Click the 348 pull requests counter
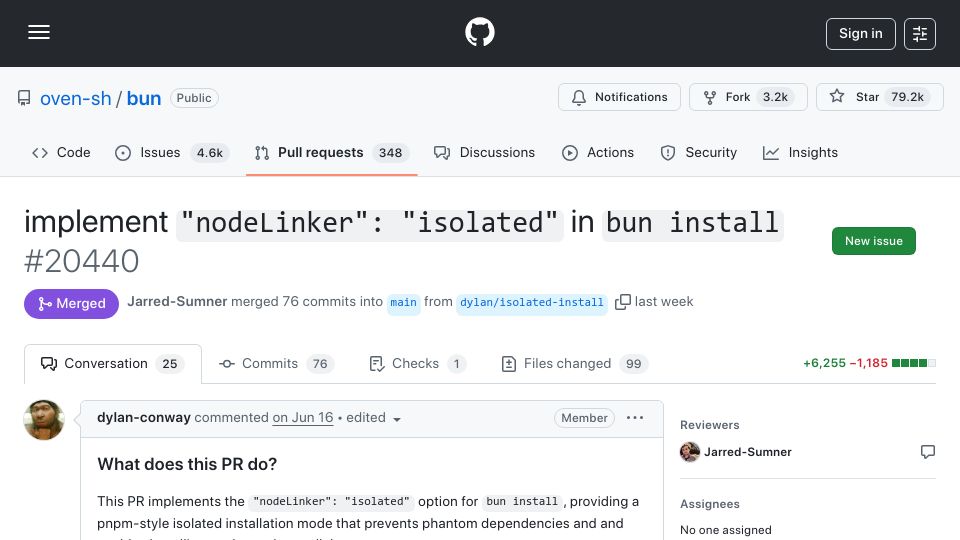The image size is (960, 540). point(390,152)
